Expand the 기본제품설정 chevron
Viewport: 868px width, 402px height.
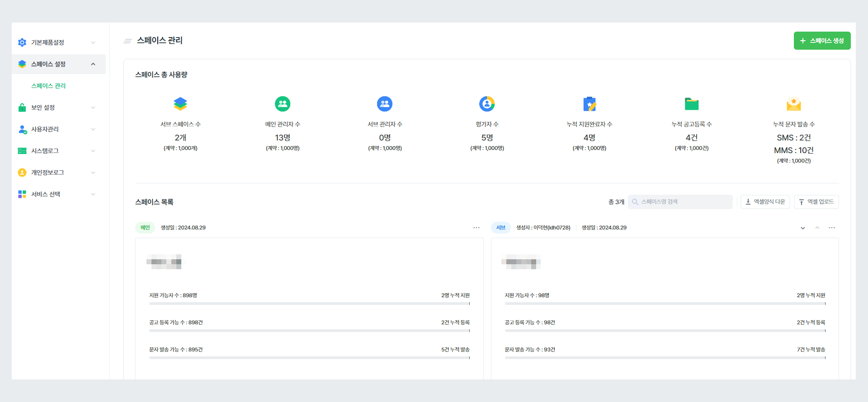pos(93,42)
